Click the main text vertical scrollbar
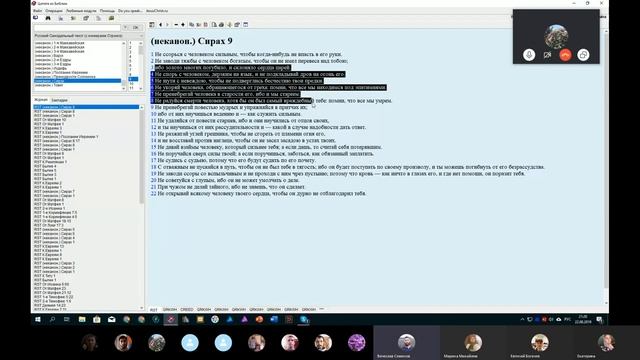This screenshot has height=360, width=640. coord(606,167)
